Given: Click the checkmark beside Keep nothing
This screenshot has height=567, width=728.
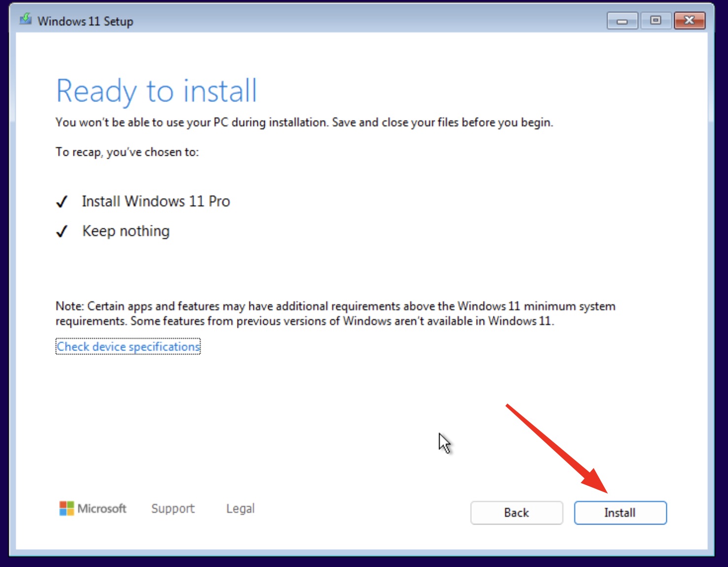Looking at the screenshot, I should pos(62,231).
